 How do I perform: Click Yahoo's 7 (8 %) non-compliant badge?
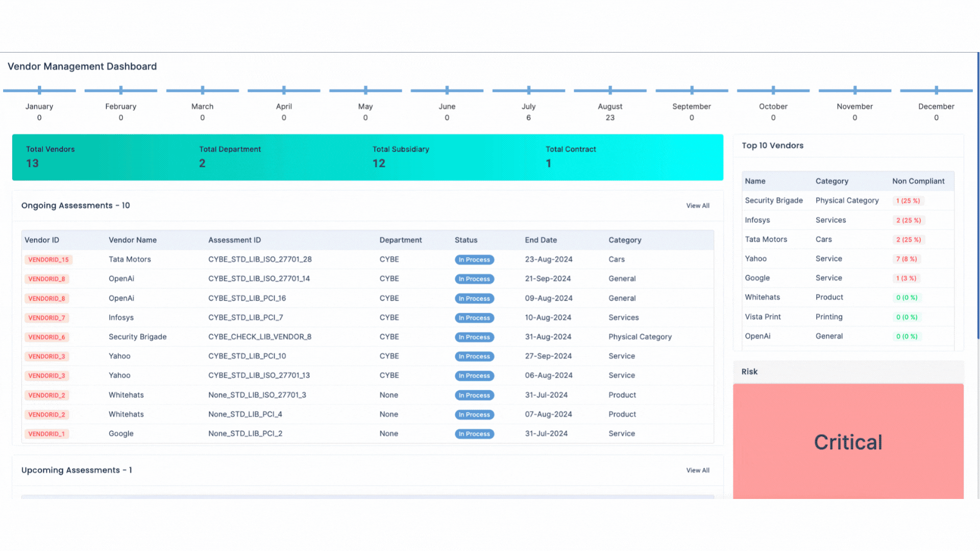(906, 259)
